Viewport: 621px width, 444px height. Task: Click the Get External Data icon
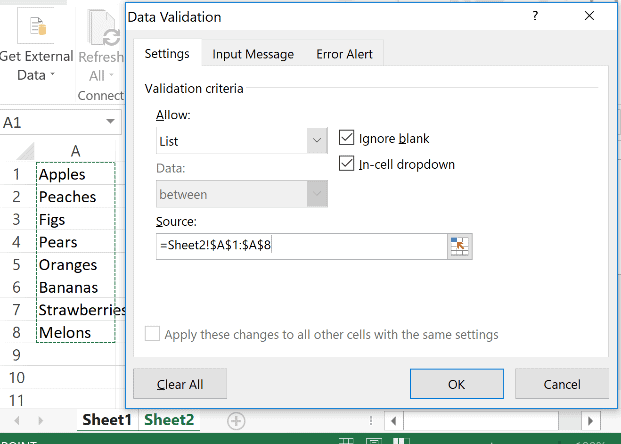coord(35,26)
